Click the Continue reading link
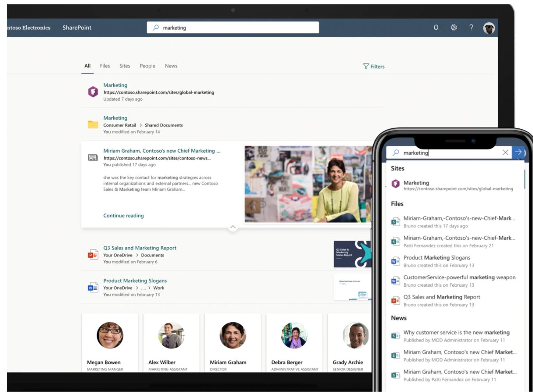The image size is (533, 392). (123, 215)
